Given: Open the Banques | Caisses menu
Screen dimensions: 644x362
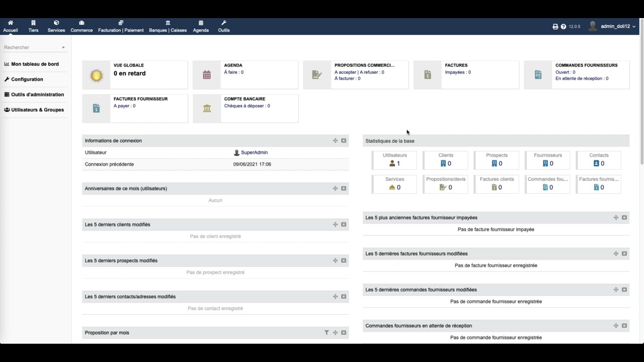Looking at the screenshot, I should coord(168,27).
